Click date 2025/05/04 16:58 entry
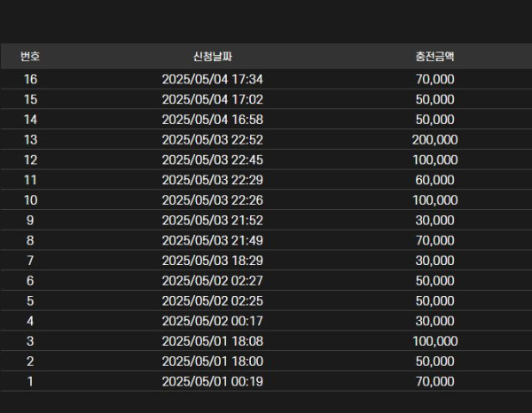Viewport: 532px width, 413px height. point(213,120)
